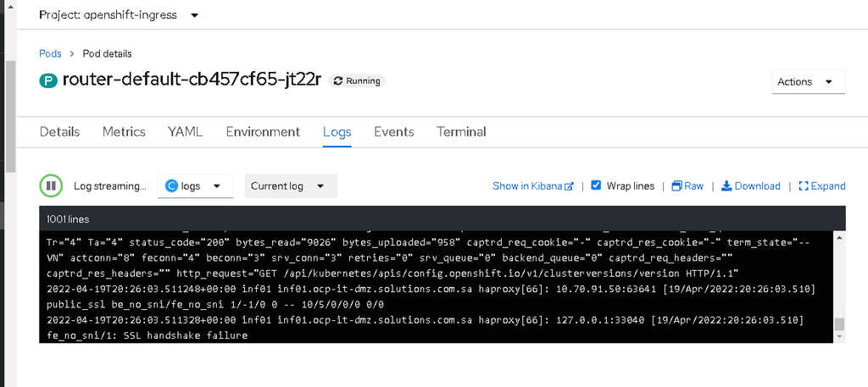868x387 pixels.
Task: Click the public_ssl be_no_sni log line
Action: click(x=215, y=305)
